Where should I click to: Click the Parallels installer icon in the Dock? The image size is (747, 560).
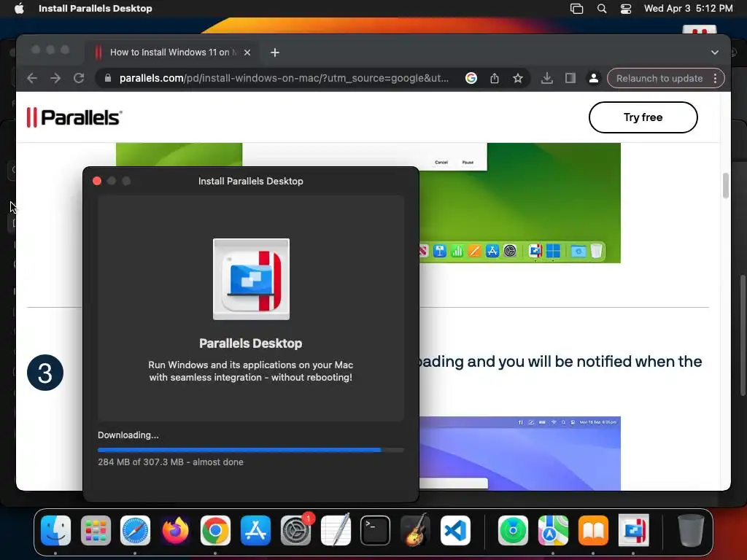633,530
